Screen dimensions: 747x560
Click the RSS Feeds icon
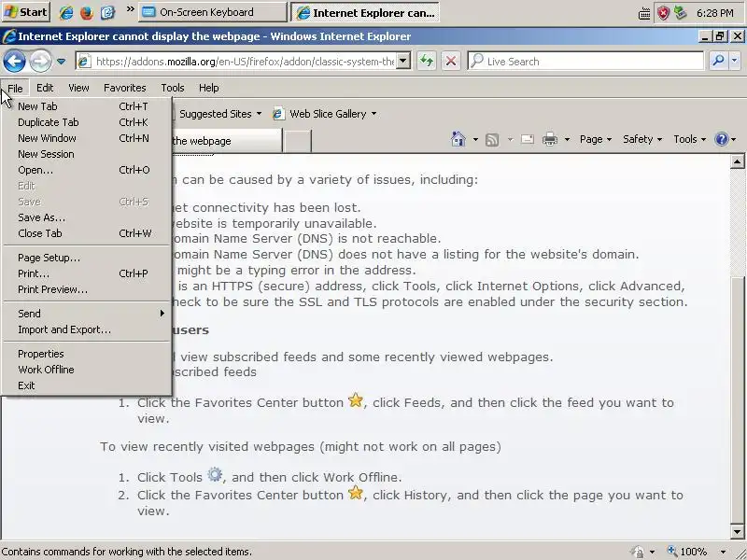[492, 139]
